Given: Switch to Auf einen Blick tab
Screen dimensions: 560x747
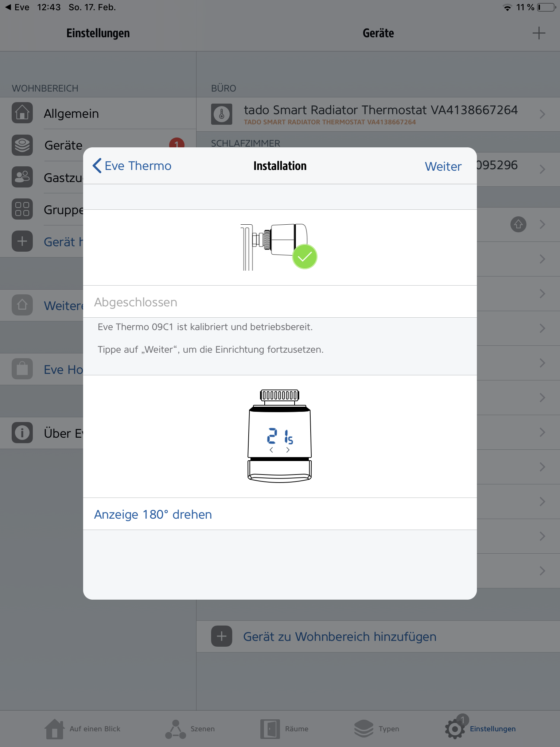Looking at the screenshot, I should pos(82,729).
